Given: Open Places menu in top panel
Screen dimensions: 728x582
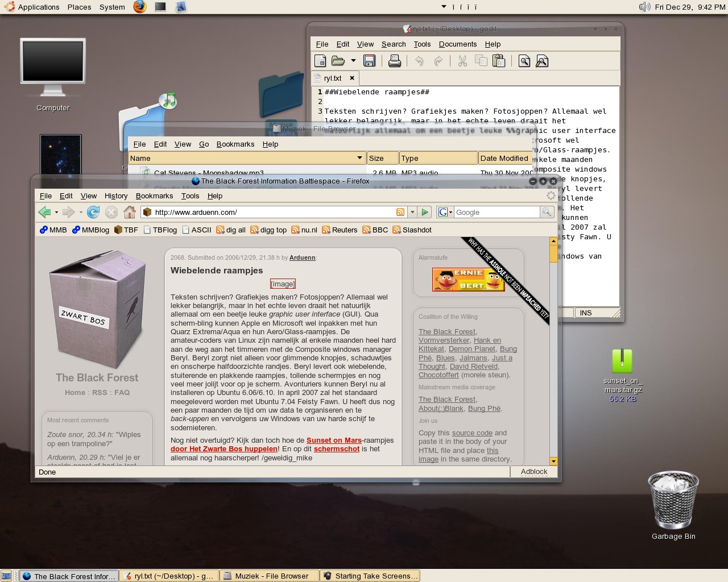Looking at the screenshot, I should 79,7.
